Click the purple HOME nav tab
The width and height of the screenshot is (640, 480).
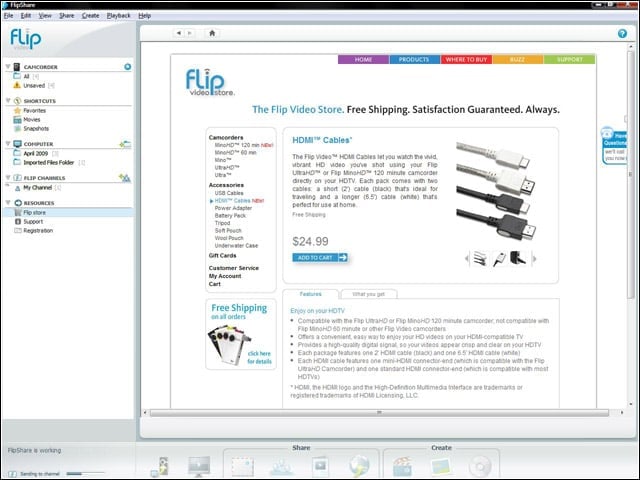pyautogui.click(x=363, y=60)
